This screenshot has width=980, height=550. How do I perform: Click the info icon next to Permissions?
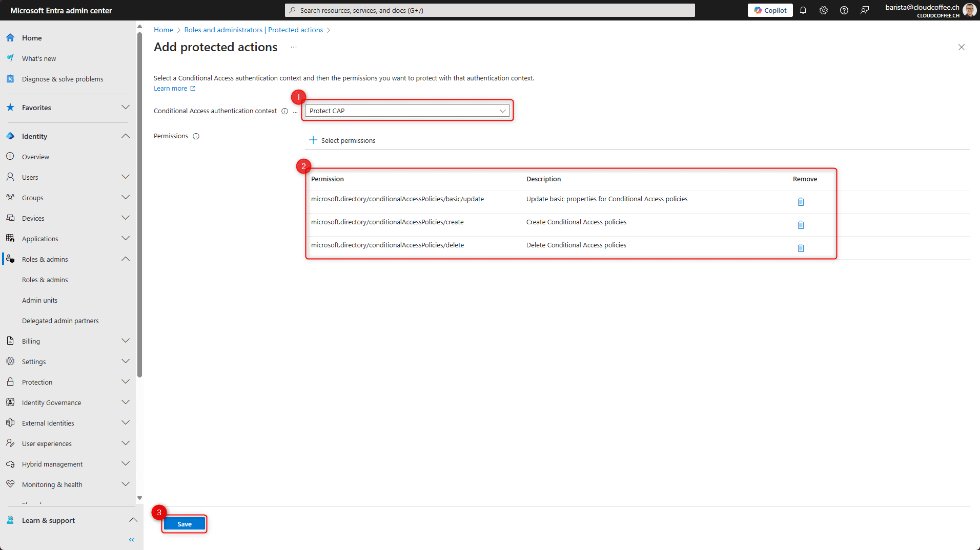pos(196,136)
